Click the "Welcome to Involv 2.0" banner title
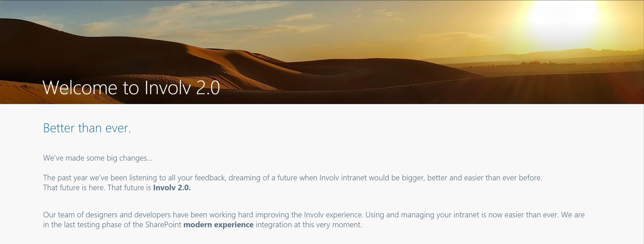 click(131, 87)
